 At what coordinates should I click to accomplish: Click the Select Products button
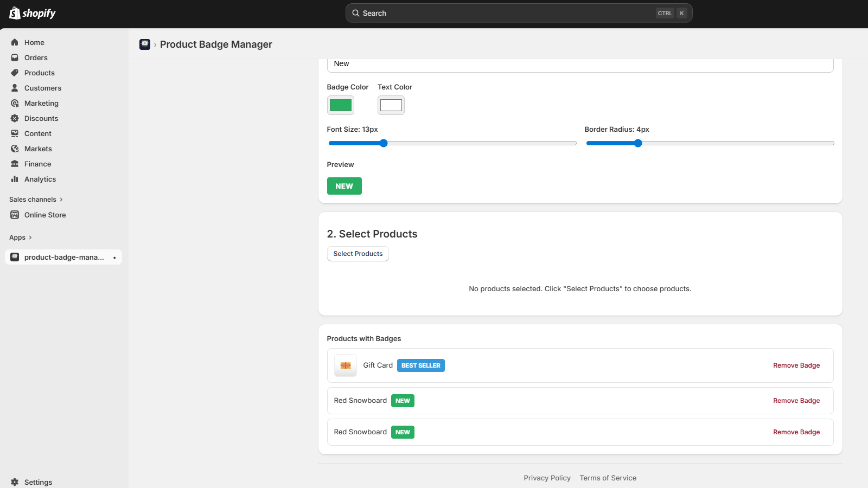358,254
